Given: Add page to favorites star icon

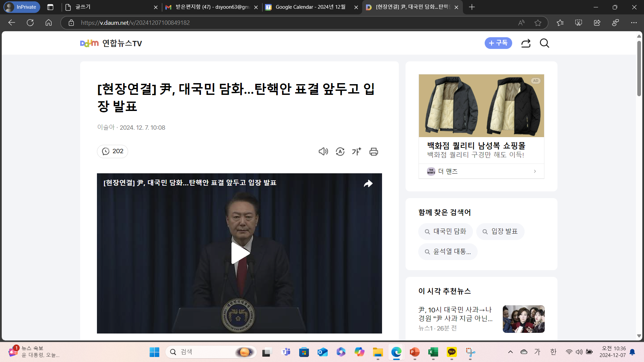Looking at the screenshot, I should [x=538, y=23].
